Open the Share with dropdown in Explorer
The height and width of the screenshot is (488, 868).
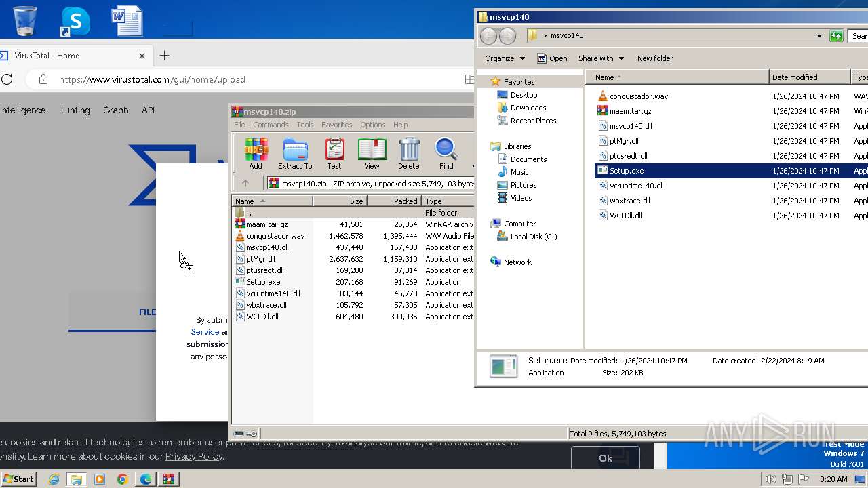tap(601, 58)
